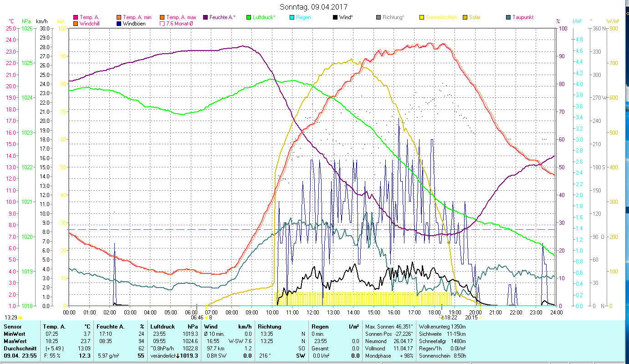This screenshot has height=364, width=629.
Task: Click the purple Feuchte A.* legend square
Action: [205, 18]
